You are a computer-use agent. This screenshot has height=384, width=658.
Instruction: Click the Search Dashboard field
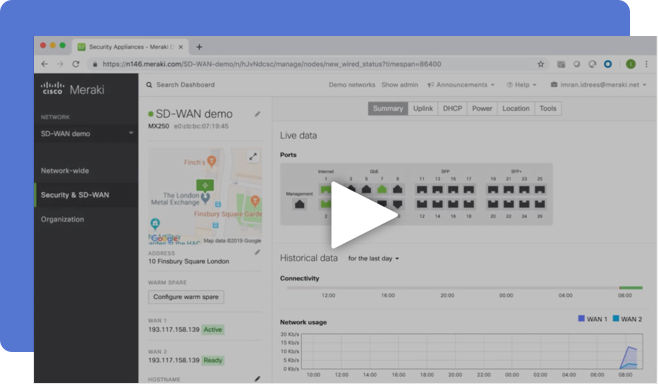[185, 85]
